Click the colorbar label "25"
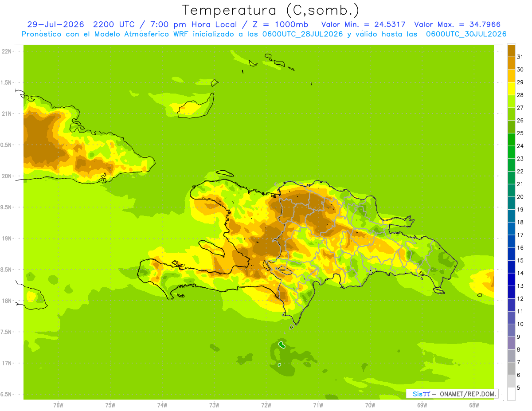Image resolution: width=532 pixels, height=411 pixels. tap(520, 133)
